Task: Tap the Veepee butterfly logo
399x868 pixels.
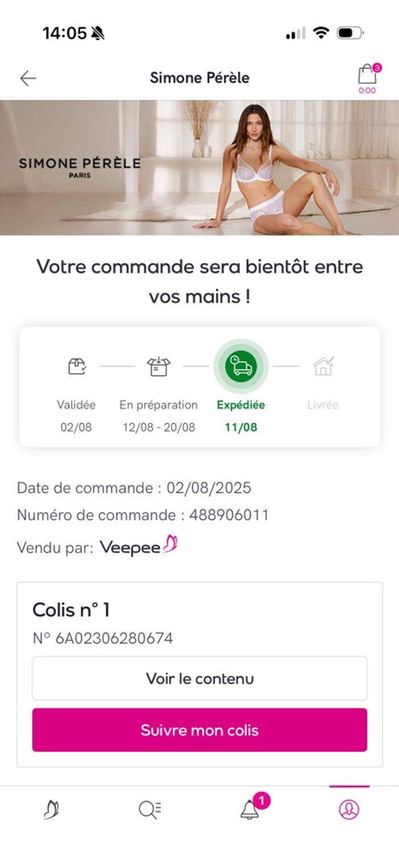Action: [139, 547]
